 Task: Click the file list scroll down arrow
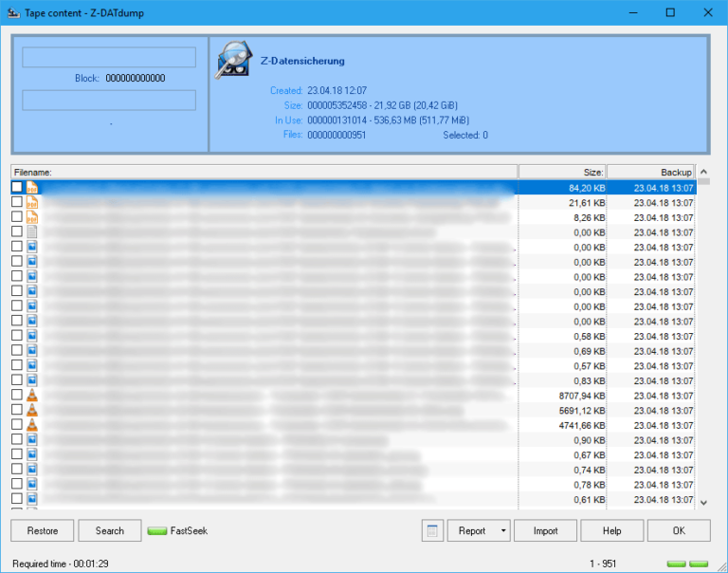[703, 503]
